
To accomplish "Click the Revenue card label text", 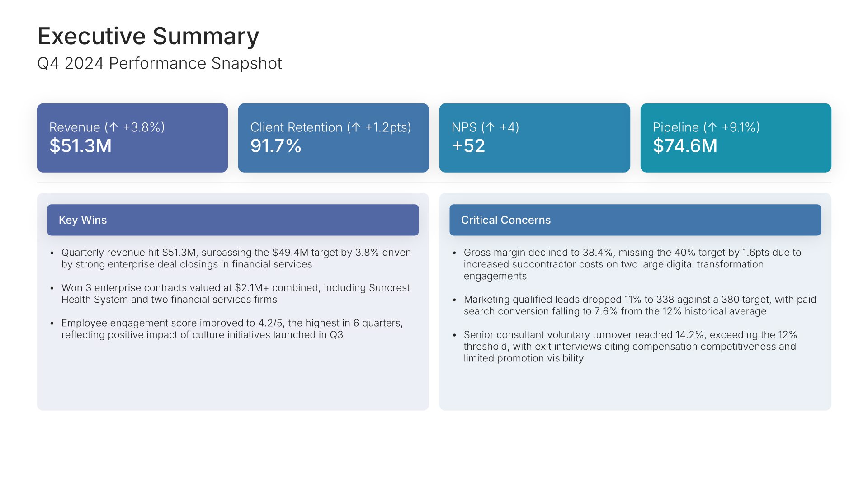I will coord(75,127).
